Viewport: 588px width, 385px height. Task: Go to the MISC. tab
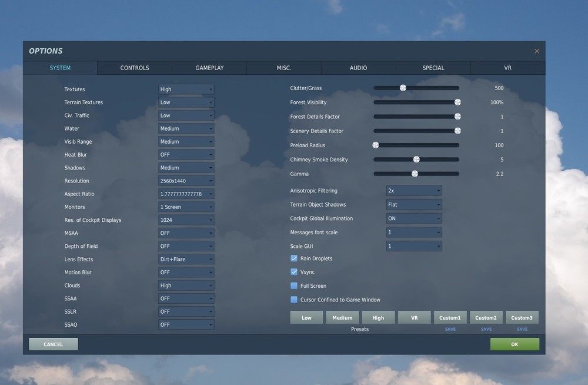[284, 68]
